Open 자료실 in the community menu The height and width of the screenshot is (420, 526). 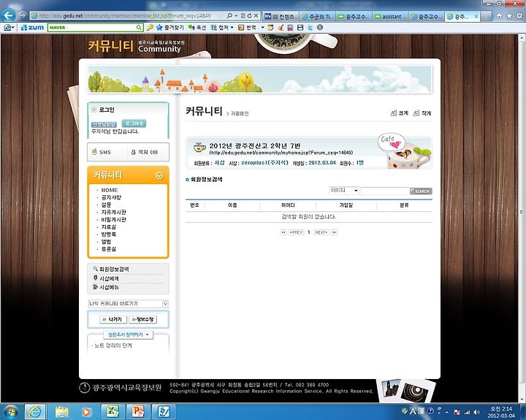coord(109,227)
